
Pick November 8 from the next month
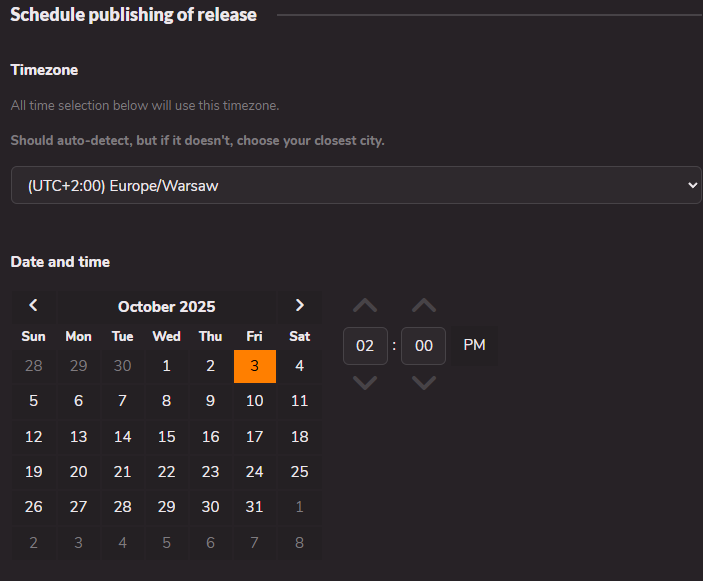299,542
